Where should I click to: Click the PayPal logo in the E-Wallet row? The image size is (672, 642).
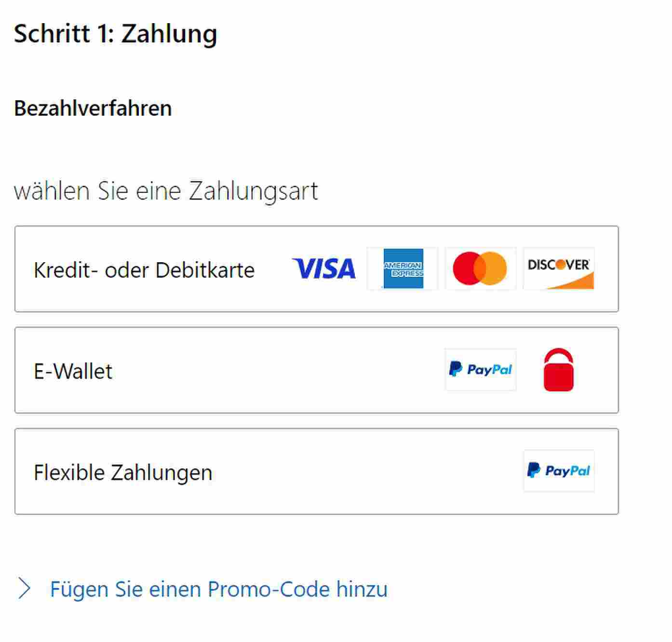coord(480,370)
